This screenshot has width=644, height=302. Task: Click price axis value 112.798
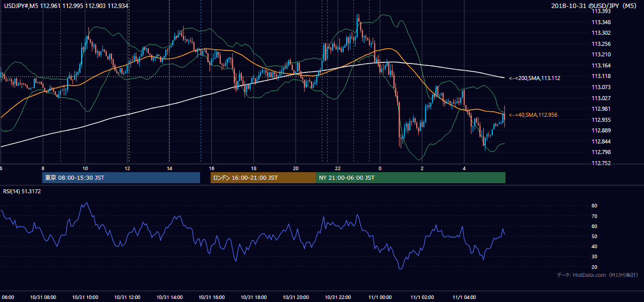click(601, 152)
